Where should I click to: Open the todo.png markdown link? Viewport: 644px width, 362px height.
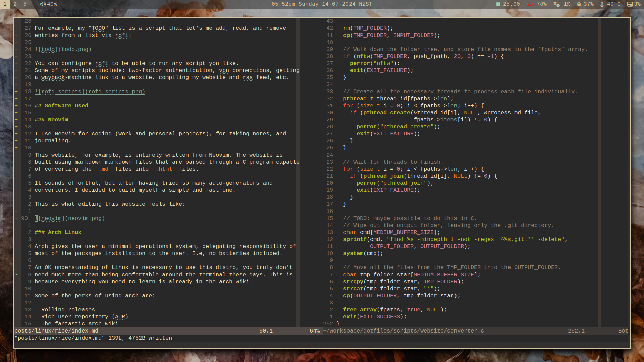[63, 49]
